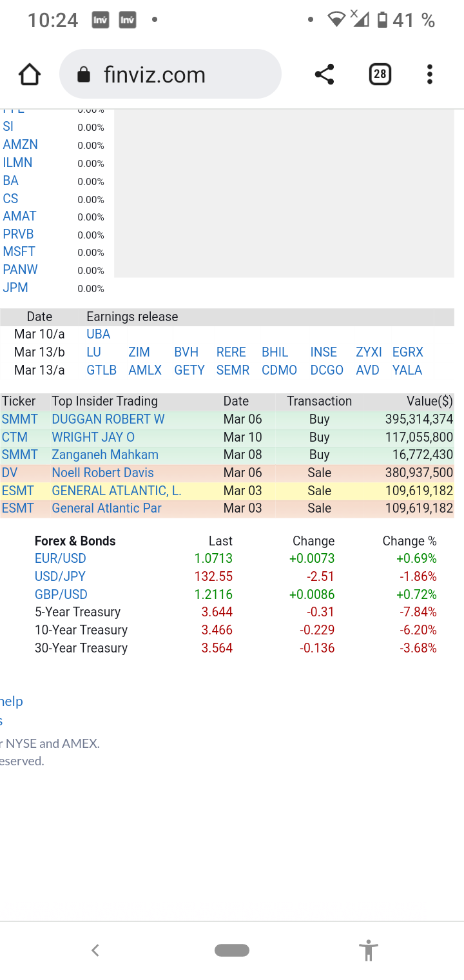Select the value 395,314,374
This screenshot has width=464, height=980.
[x=420, y=419]
